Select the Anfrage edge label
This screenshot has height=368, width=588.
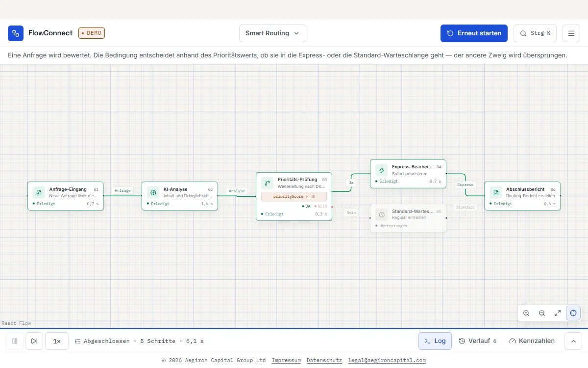pos(122,190)
